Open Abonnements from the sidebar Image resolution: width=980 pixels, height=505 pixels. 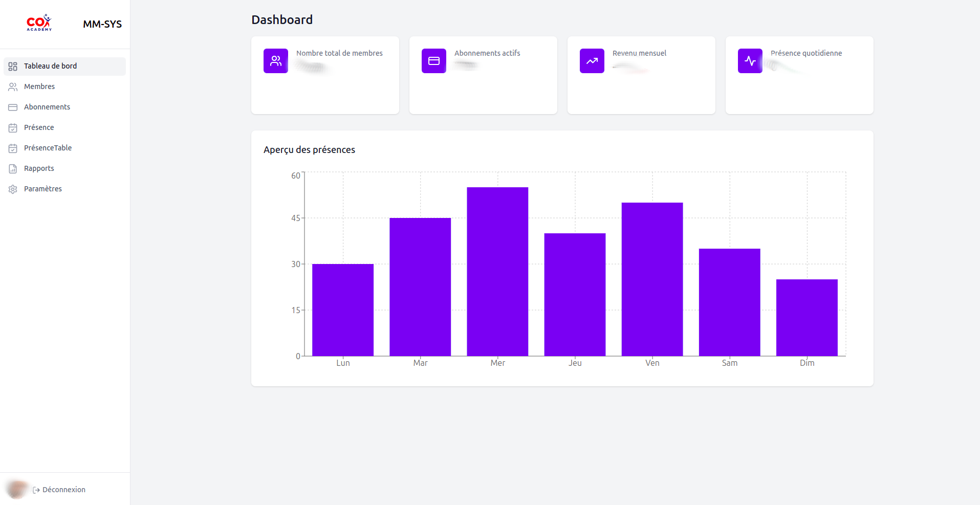[x=47, y=107]
